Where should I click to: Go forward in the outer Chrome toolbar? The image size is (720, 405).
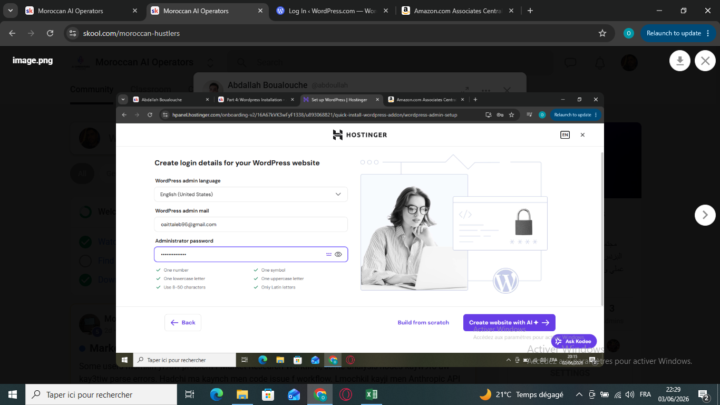click(31, 33)
